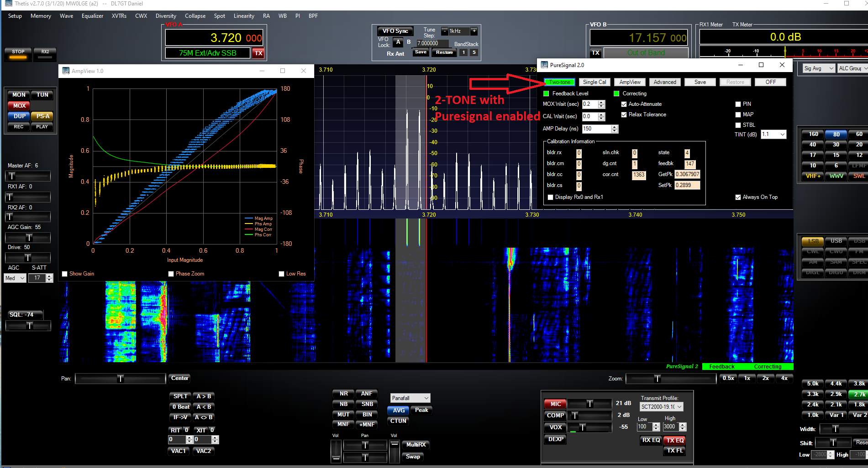Enable the TUN tune button
Screen dimensions: 868x468
(42, 95)
